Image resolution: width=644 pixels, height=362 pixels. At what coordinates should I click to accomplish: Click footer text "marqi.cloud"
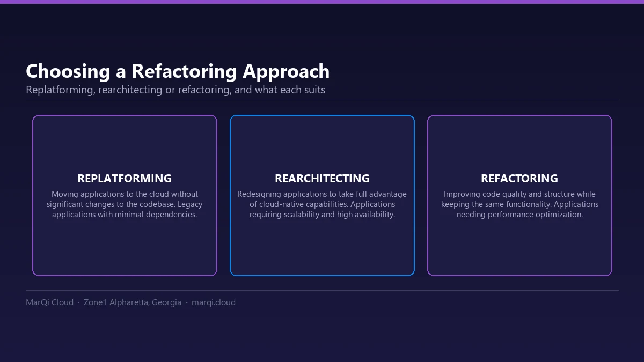pyautogui.click(x=214, y=302)
